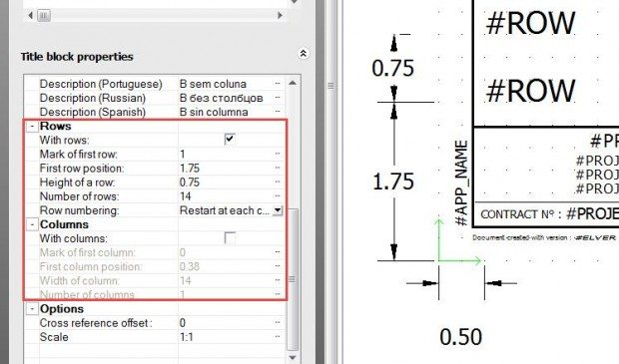Click the horizontal scrollbar left arrow
This screenshot has height=364, width=619.
[x=30, y=16]
